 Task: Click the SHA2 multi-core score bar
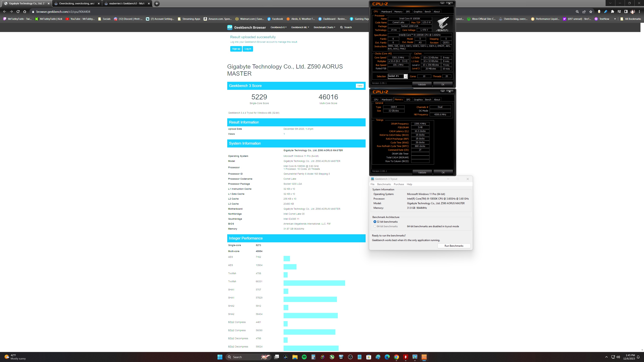click(x=310, y=316)
